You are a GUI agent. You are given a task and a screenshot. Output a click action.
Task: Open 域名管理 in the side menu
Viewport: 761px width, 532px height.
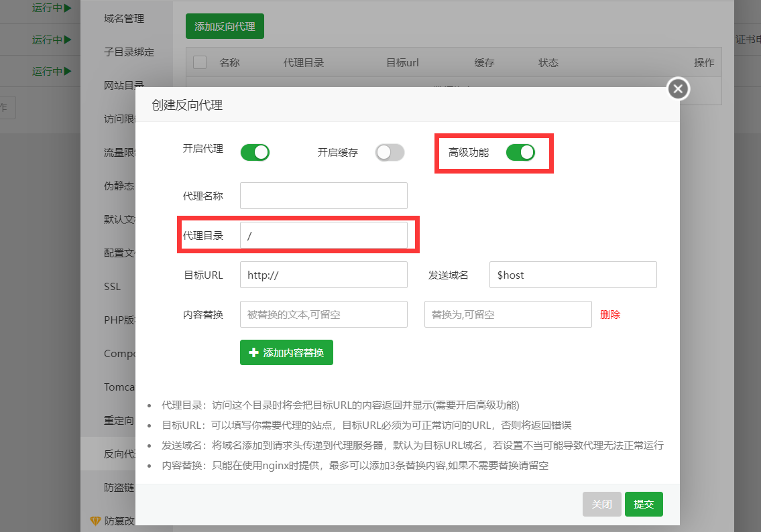(124, 19)
